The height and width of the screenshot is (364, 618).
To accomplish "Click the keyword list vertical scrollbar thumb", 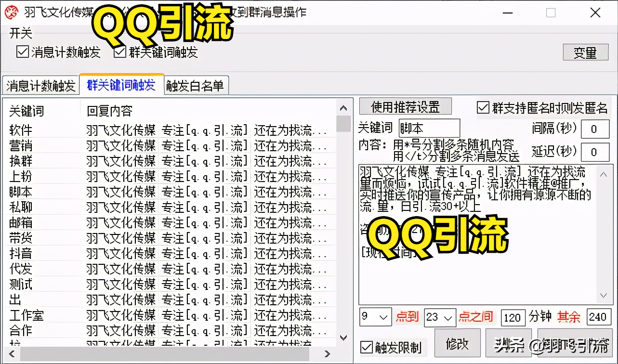I will (343, 123).
